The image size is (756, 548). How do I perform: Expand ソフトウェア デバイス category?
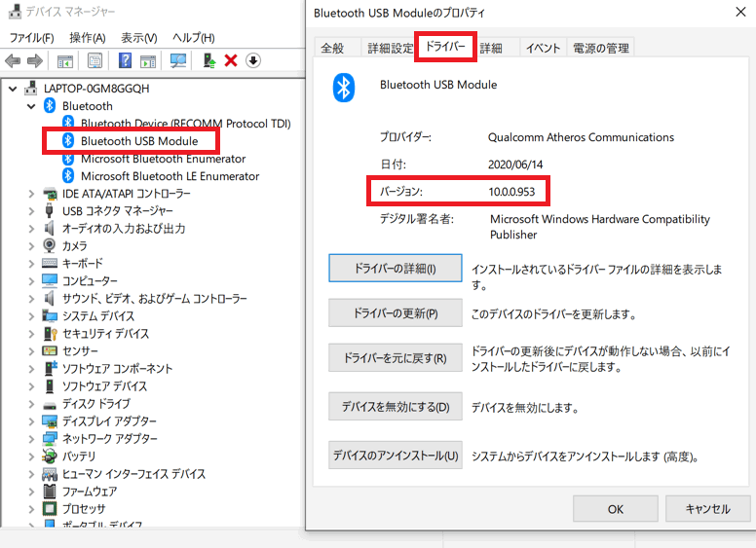point(31,386)
